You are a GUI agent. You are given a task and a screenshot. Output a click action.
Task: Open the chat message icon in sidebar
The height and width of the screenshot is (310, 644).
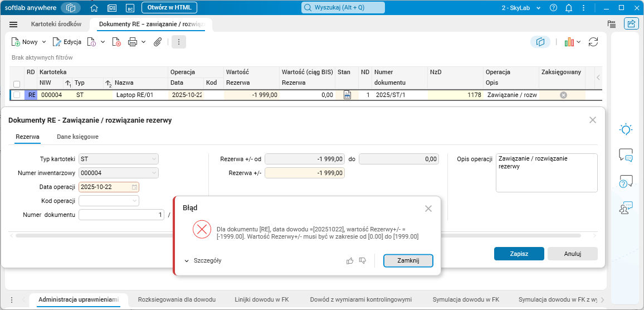[x=626, y=155]
